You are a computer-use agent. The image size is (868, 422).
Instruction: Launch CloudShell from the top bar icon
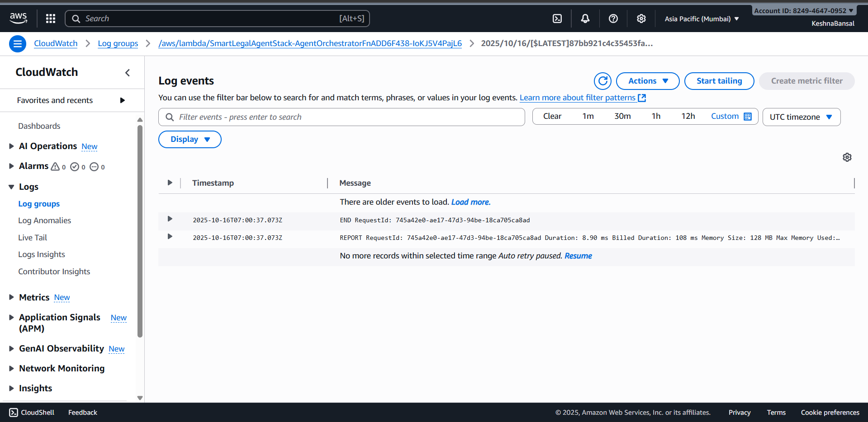[557, 19]
